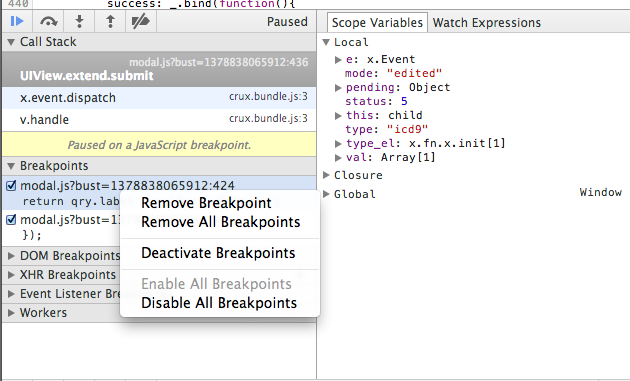The width and height of the screenshot is (630, 381).
Task: Click 'Paused on a JavaScript breakpoint.' message
Action: (x=159, y=145)
